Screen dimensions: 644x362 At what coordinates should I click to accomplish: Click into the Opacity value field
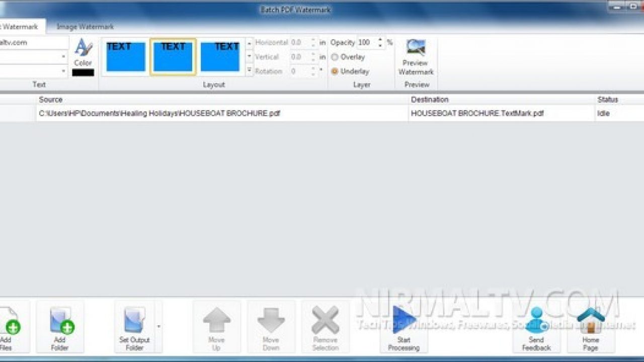click(366, 43)
